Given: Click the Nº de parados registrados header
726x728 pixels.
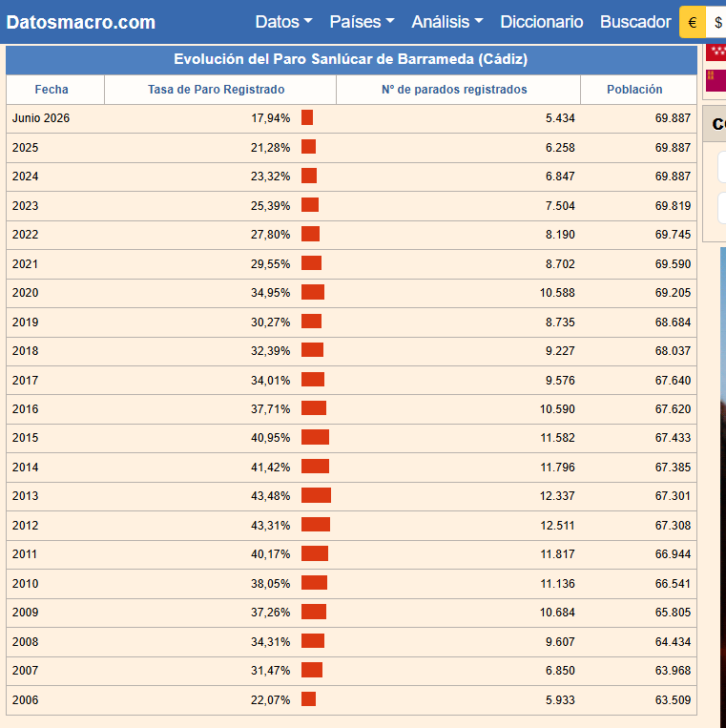Looking at the screenshot, I should coord(454,89).
